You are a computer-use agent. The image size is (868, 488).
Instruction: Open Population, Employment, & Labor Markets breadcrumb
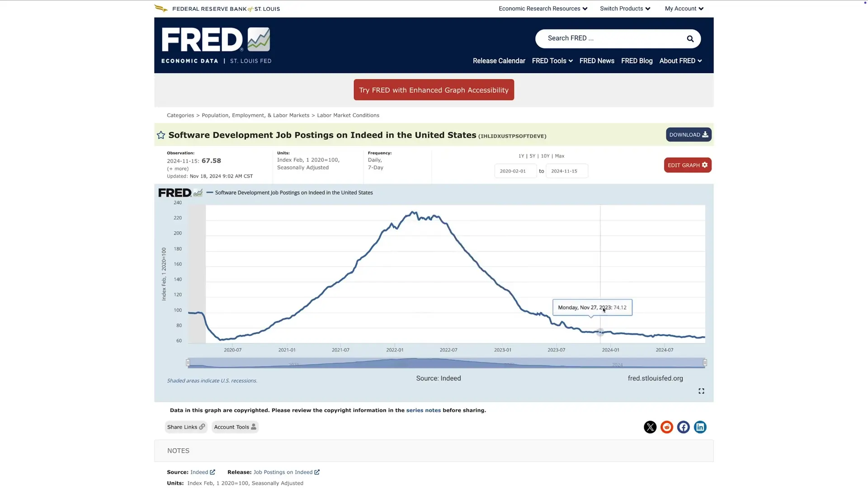255,115
